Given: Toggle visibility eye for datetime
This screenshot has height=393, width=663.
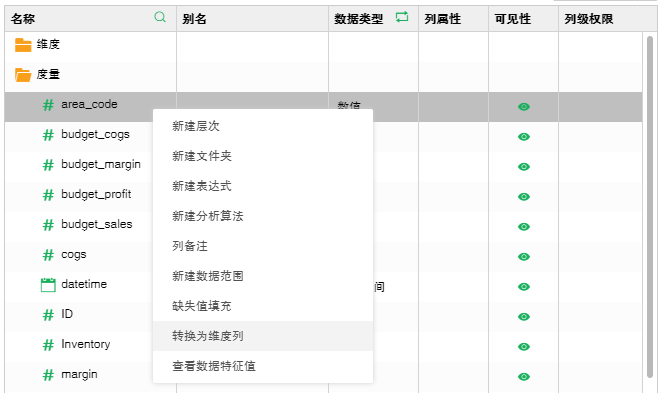Looking at the screenshot, I should click(524, 287).
